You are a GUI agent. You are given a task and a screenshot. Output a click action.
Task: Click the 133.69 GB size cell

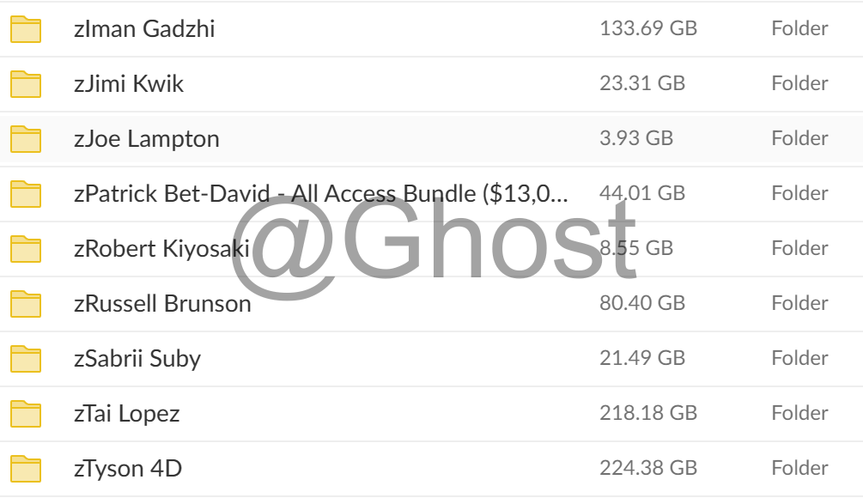(x=648, y=28)
